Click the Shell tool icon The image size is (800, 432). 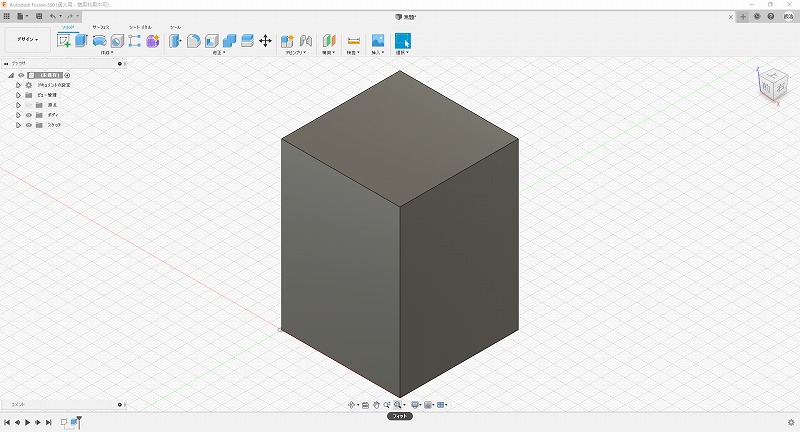[x=211, y=41]
